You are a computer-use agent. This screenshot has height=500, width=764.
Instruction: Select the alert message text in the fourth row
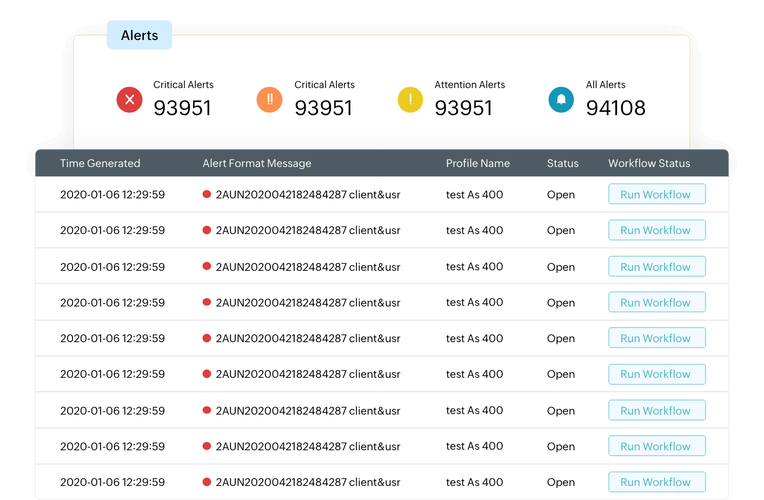(308, 303)
